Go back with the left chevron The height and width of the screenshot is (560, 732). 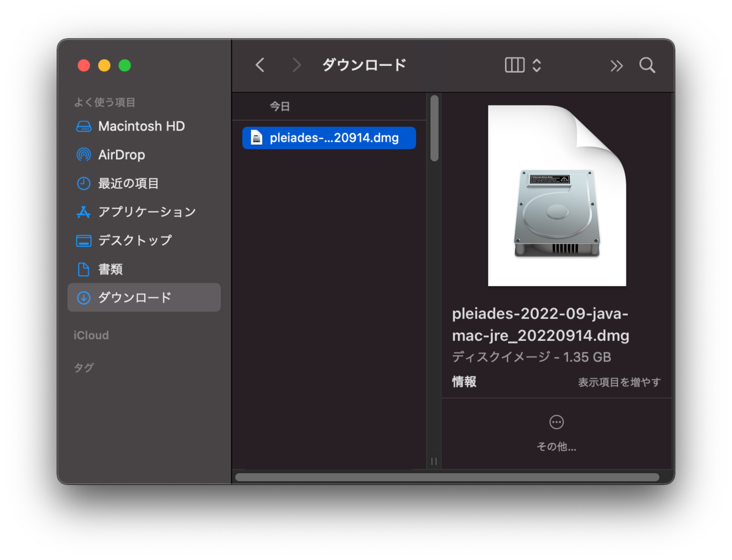(x=260, y=65)
